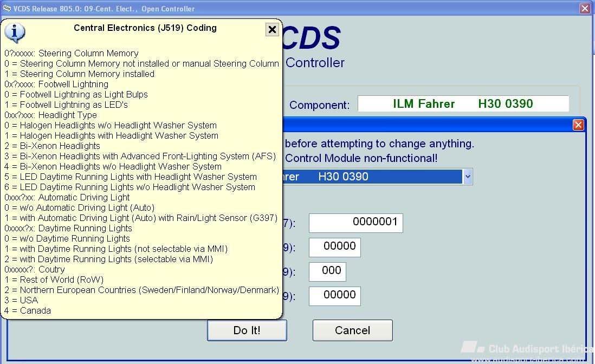Click '0 = Halogen Headlights w/o Headlight Washer'
Screen dimensions: 595x364
pyautogui.click(x=111, y=125)
